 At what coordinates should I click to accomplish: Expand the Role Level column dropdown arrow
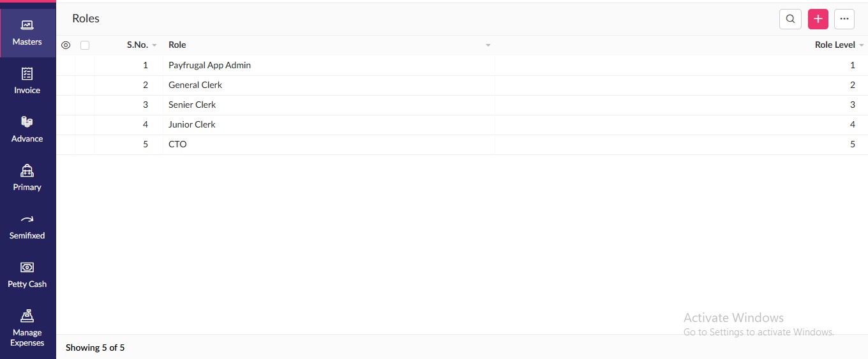point(862,46)
